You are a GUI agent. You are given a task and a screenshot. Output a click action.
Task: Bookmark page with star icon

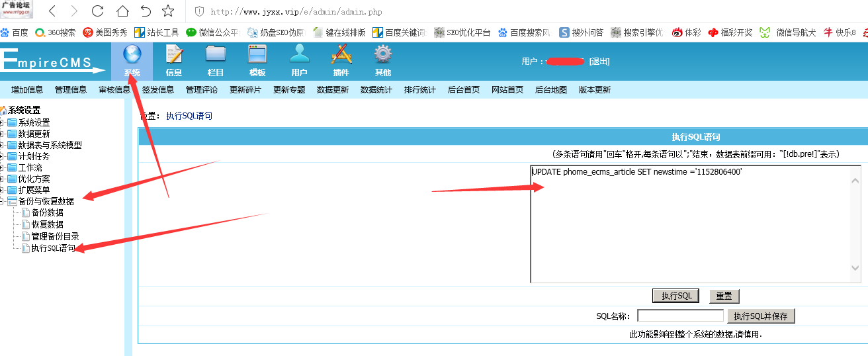[168, 11]
